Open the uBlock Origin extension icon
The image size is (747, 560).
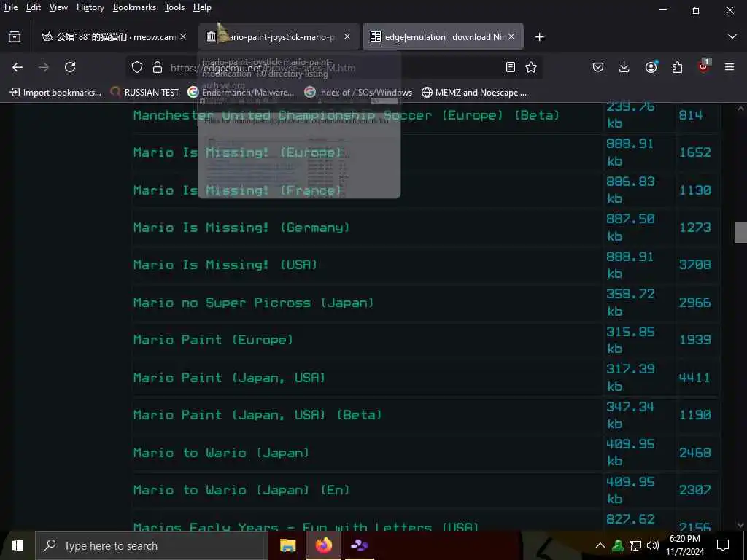click(704, 66)
